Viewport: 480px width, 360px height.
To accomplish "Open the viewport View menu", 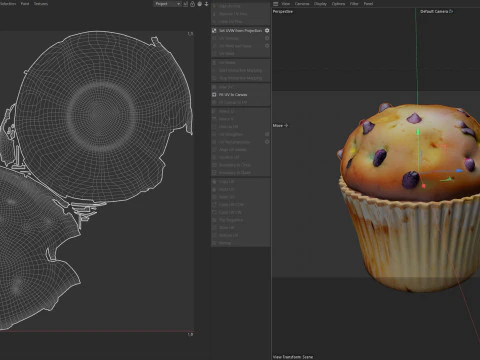I will click(x=286, y=4).
